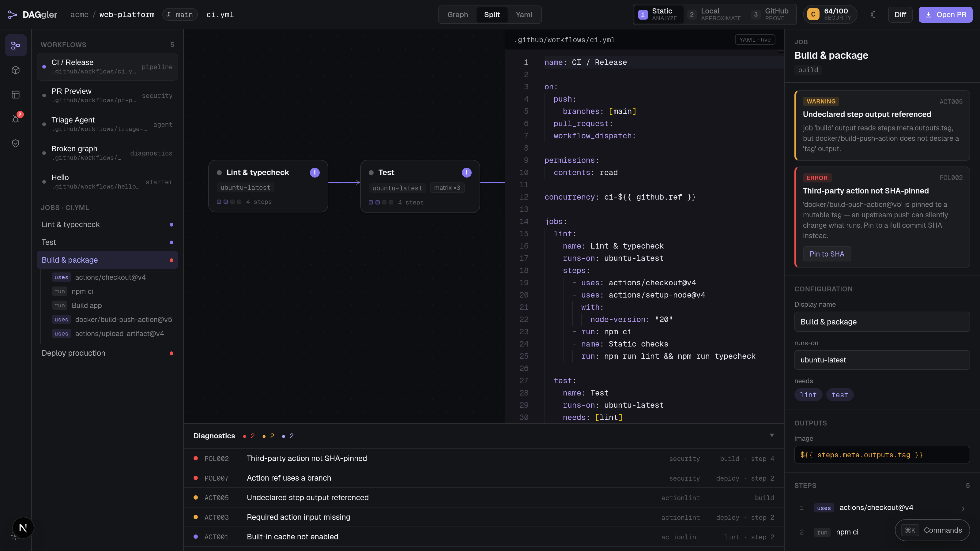The height and width of the screenshot is (551, 980).
Task: Open the ACT003 Required action input missing row
Action: (x=484, y=517)
